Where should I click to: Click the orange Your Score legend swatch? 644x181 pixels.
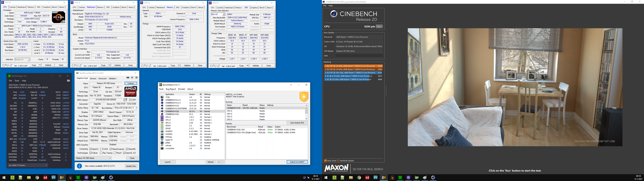tap(325, 161)
